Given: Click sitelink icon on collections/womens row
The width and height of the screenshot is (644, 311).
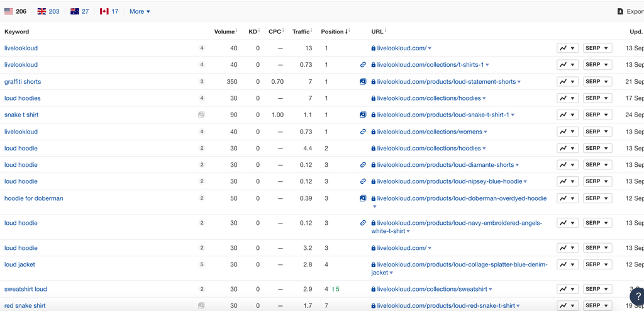Looking at the screenshot, I should (x=363, y=132).
